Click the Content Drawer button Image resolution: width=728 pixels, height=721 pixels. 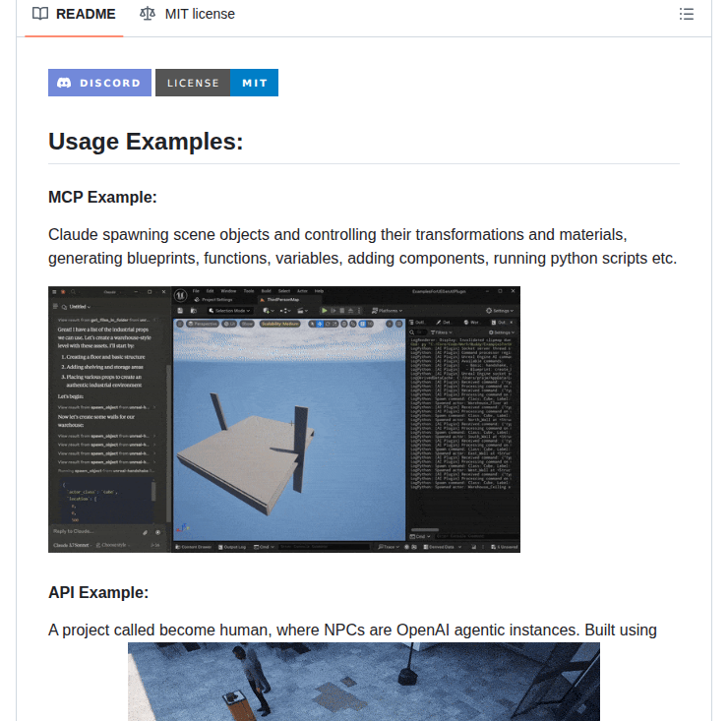pyautogui.click(x=194, y=546)
